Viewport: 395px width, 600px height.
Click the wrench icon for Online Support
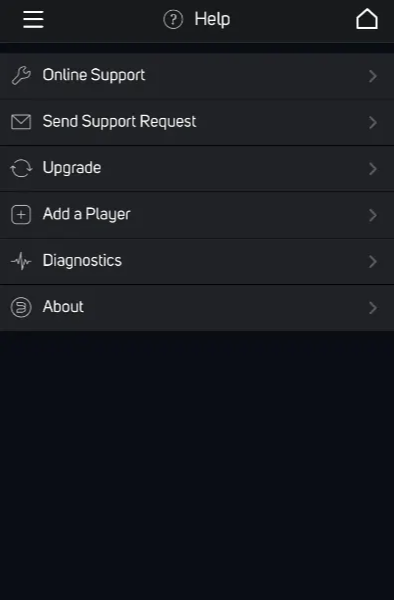coord(21,75)
